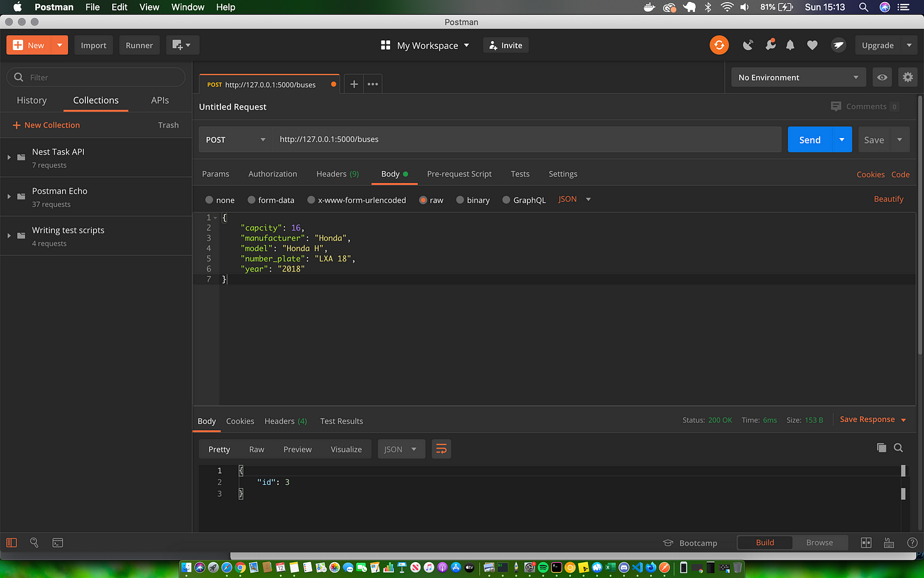Open Save Response dropdown
Image resolution: width=924 pixels, height=578 pixels.
pyautogui.click(x=873, y=419)
